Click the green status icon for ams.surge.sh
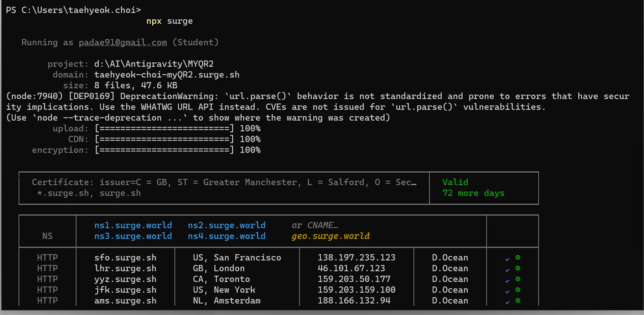644x315 pixels. [x=518, y=301]
